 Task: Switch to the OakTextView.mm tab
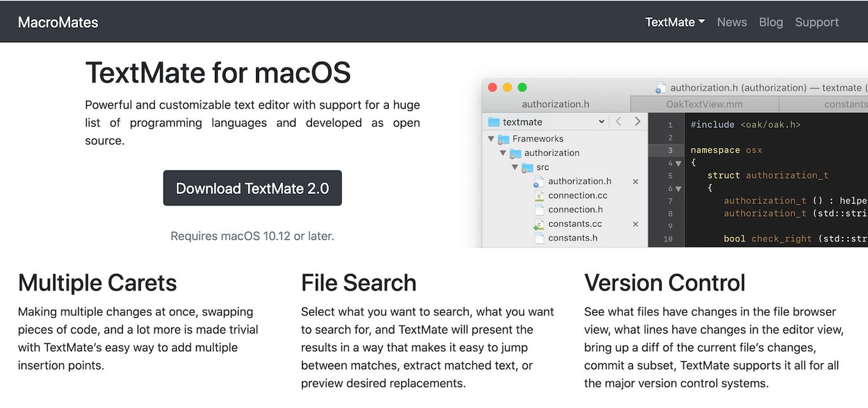tap(704, 104)
